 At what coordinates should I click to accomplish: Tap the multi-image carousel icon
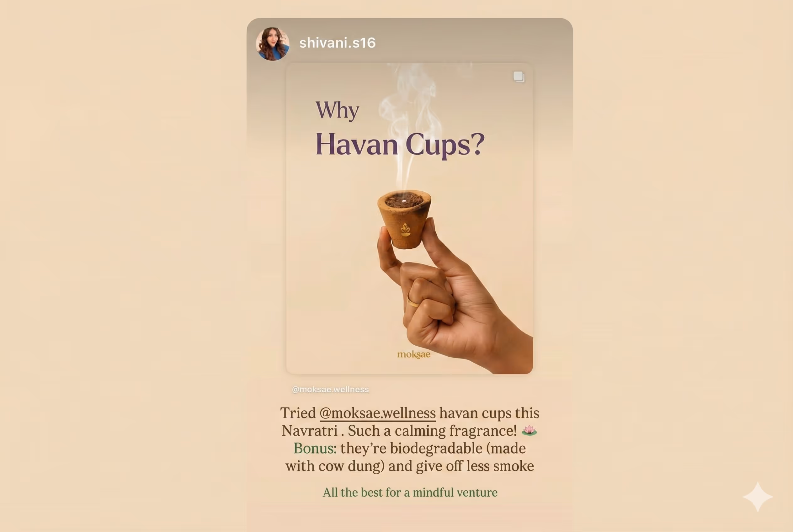pos(519,77)
